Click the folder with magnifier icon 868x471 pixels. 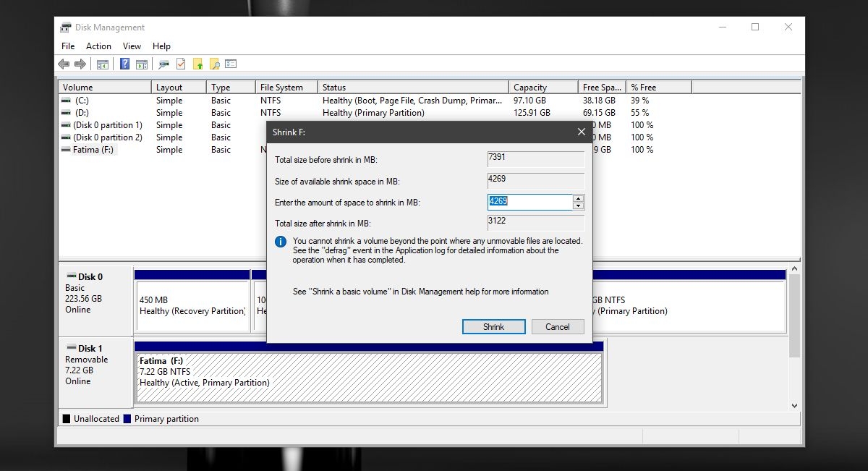pyautogui.click(x=214, y=64)
